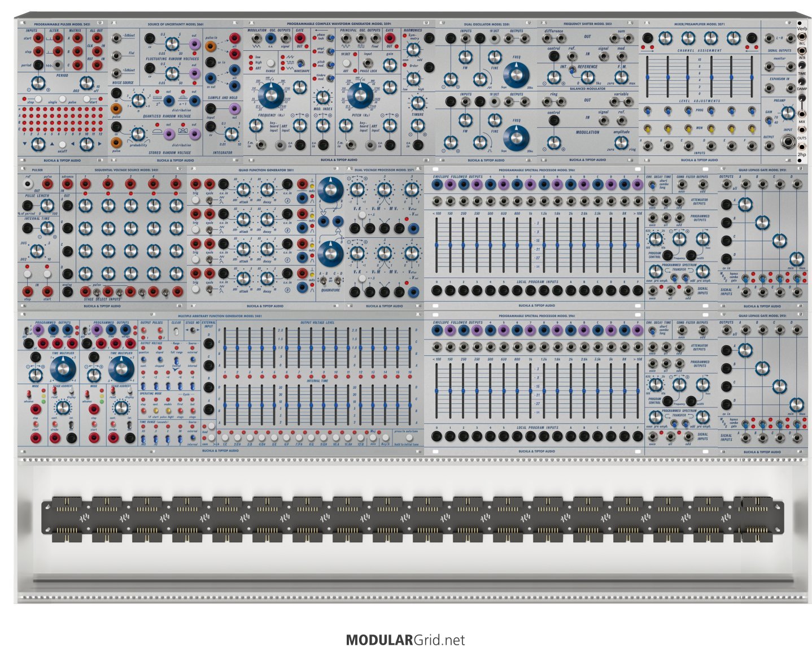This screenshot has height=652, width=812.
Task: Push the step button on Programmable Pulser 242t
Action: pos(37,99)
